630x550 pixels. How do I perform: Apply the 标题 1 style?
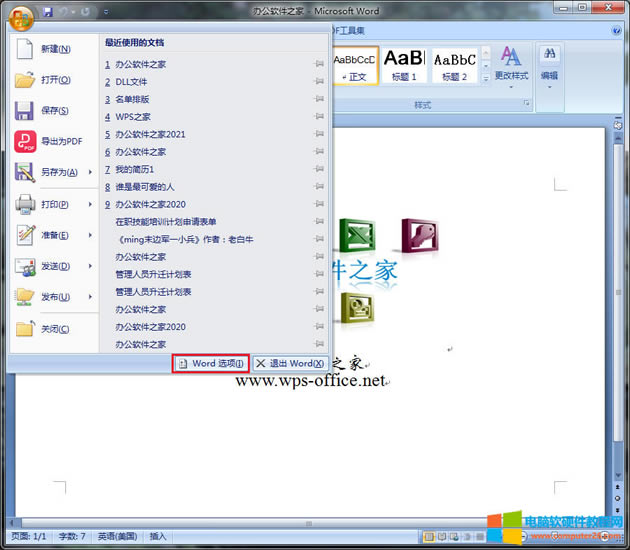point(404,66)
